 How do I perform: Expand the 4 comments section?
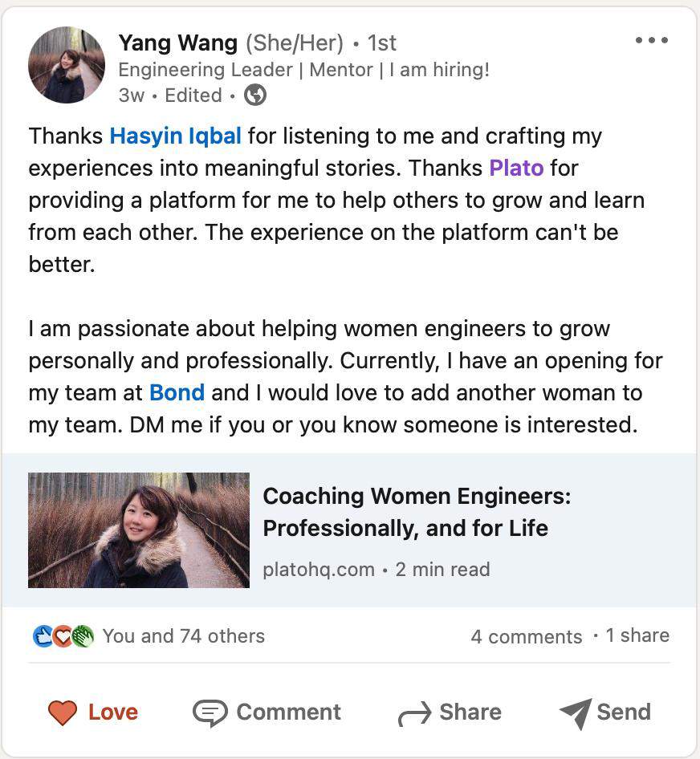coord(526,637)
